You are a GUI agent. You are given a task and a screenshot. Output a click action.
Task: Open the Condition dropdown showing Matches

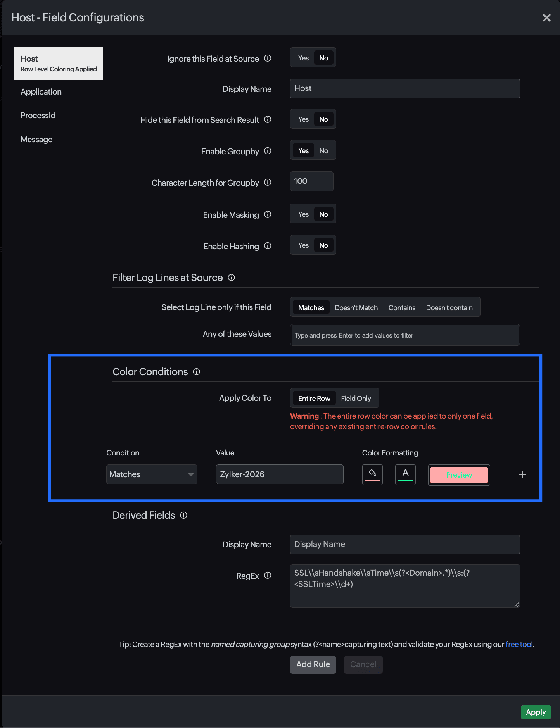pyautogui.click(x=152, y=474)
